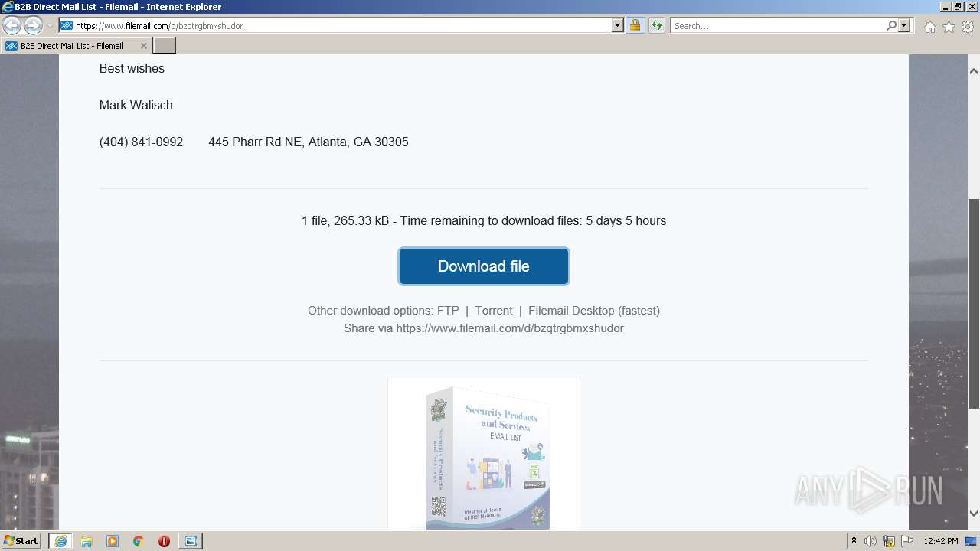Click the share URL filemail.com/d/bzqtrgbmxshudor

tap(510, 328)
